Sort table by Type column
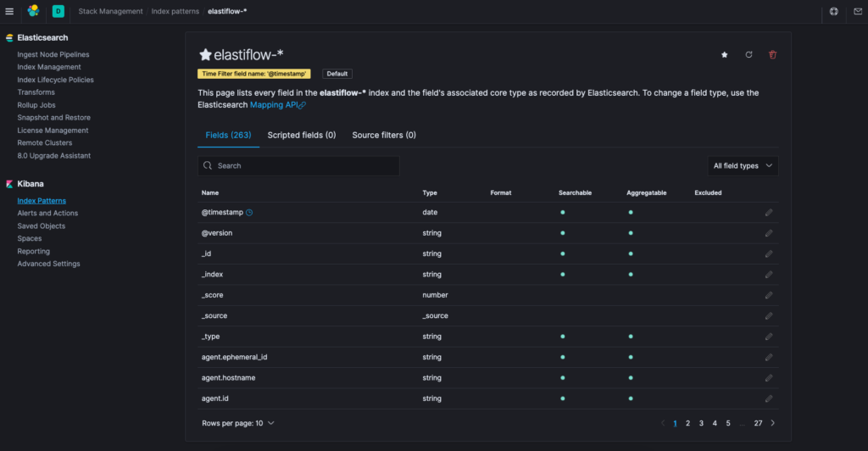Viewport: 868px width, 451px height. click(430, 193)
